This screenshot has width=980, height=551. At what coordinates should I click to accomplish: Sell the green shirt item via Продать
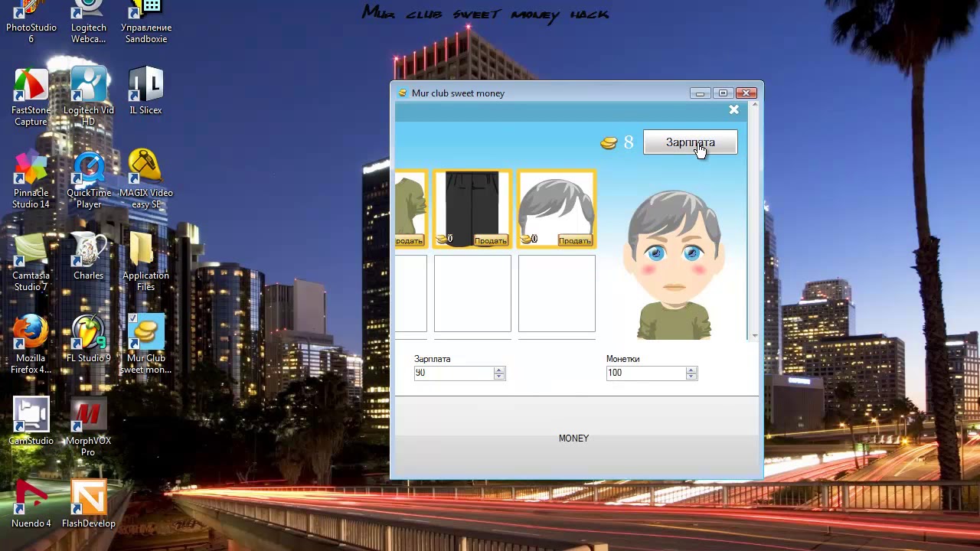point(409,240)
